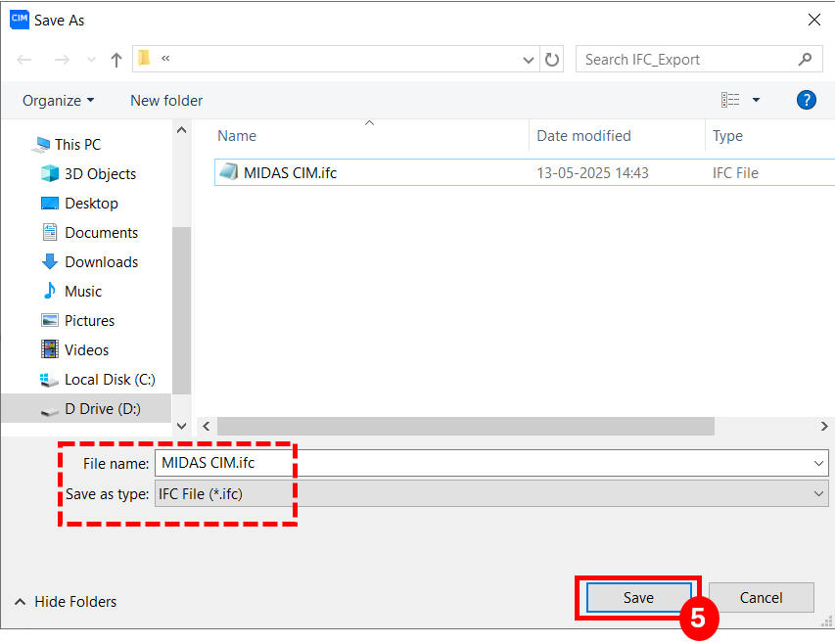Close the Save As dialog

(x=813, y=21)
